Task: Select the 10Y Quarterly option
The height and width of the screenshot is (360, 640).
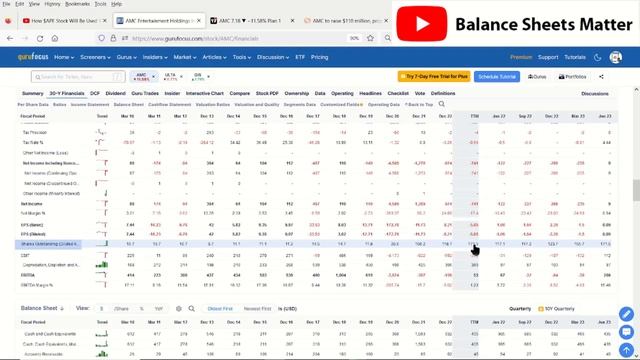Action: click(556, 309)
